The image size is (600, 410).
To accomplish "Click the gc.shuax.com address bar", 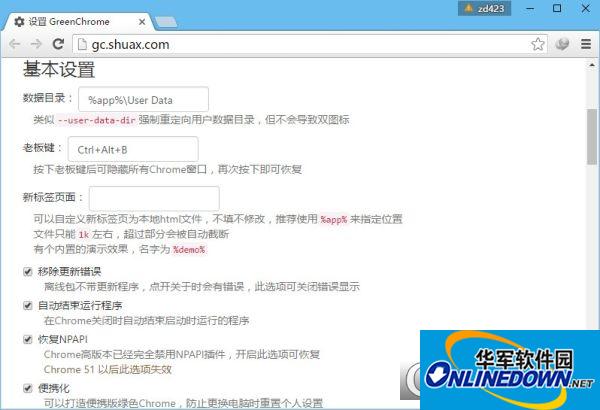I will pyautogui.click(x=300, y=44).
